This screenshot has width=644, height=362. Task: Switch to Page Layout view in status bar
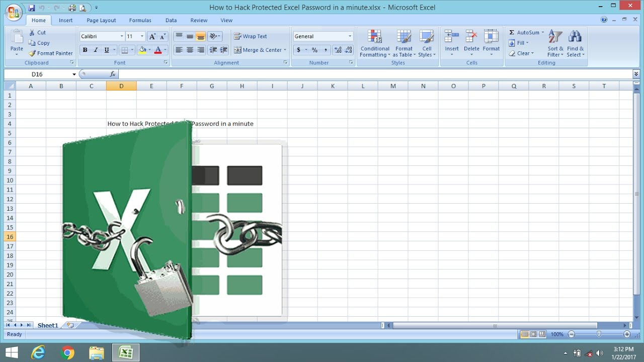pyautogui.click(x=533, y=334)
